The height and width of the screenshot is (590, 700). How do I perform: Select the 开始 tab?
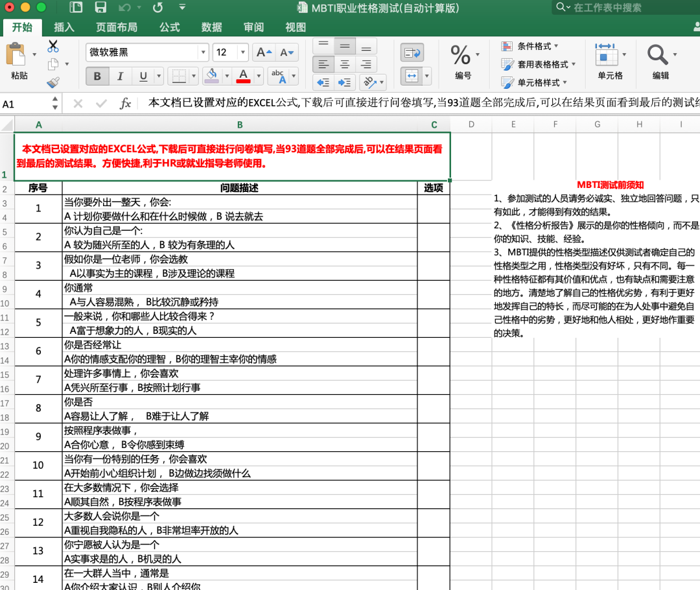pos(22,27)
